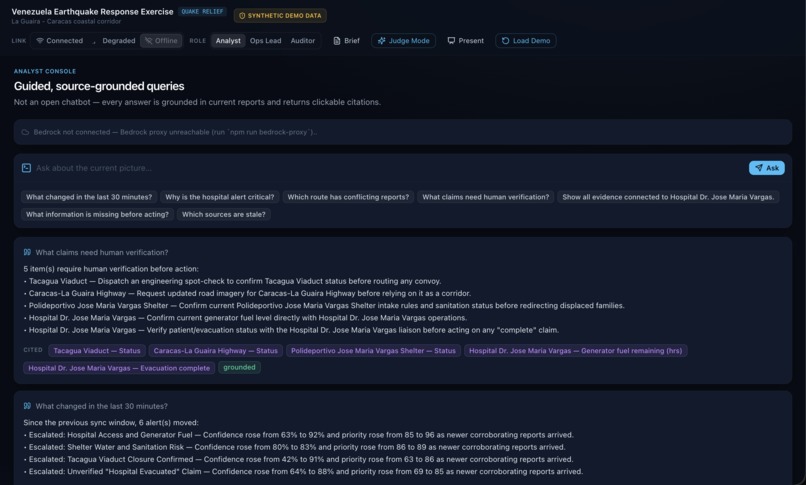Click the Bedrock not connected notice

402,132
